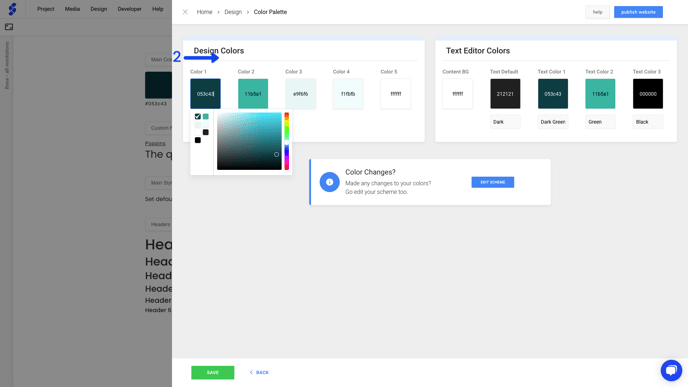Edit the Black name field
This screenshot has width=688, height=387.
648,122
